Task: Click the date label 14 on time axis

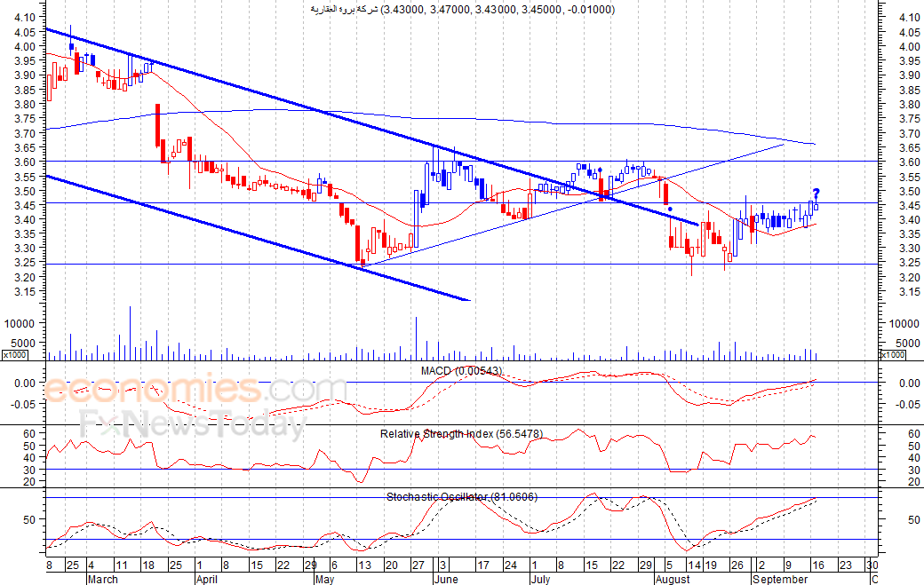Action: click(694, 565)
